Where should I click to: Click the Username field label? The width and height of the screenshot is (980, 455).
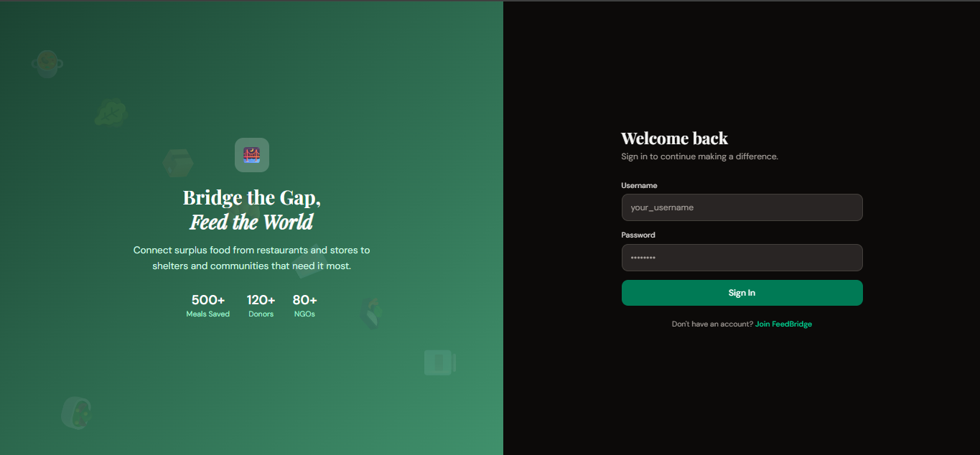[639, 185]
